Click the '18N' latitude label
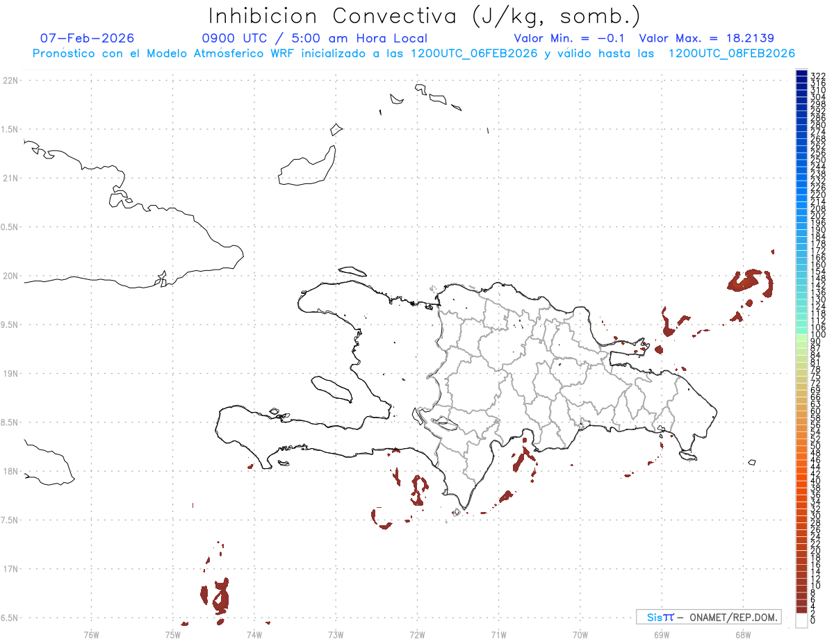 coord(10,471)
